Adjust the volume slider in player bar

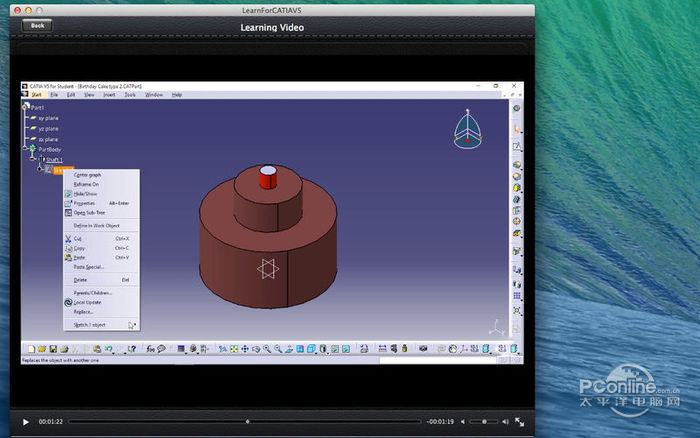click(x=485, y=421)
